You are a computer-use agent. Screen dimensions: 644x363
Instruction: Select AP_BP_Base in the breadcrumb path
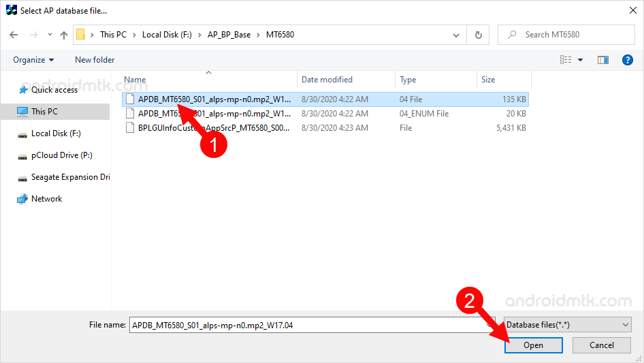pyautogui.click(x=229, y=35)
